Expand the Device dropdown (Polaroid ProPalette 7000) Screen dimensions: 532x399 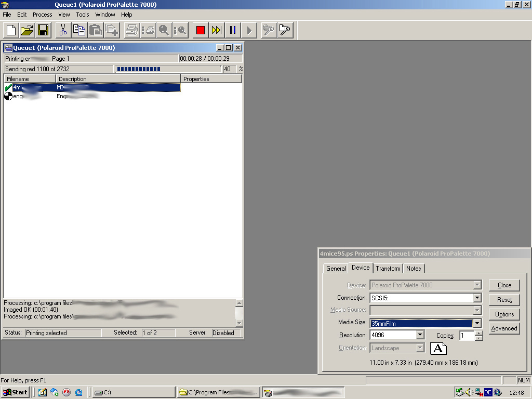(477, 285)
